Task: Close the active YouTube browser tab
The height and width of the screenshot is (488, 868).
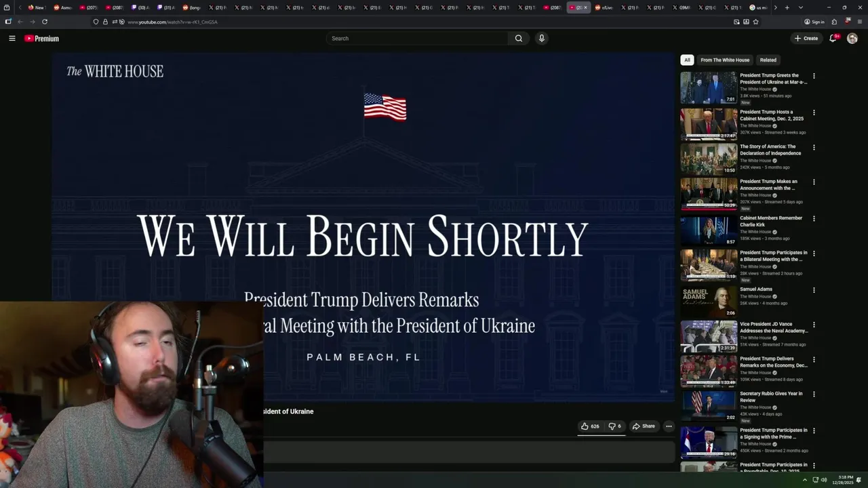Action: (x=586, y=7)
